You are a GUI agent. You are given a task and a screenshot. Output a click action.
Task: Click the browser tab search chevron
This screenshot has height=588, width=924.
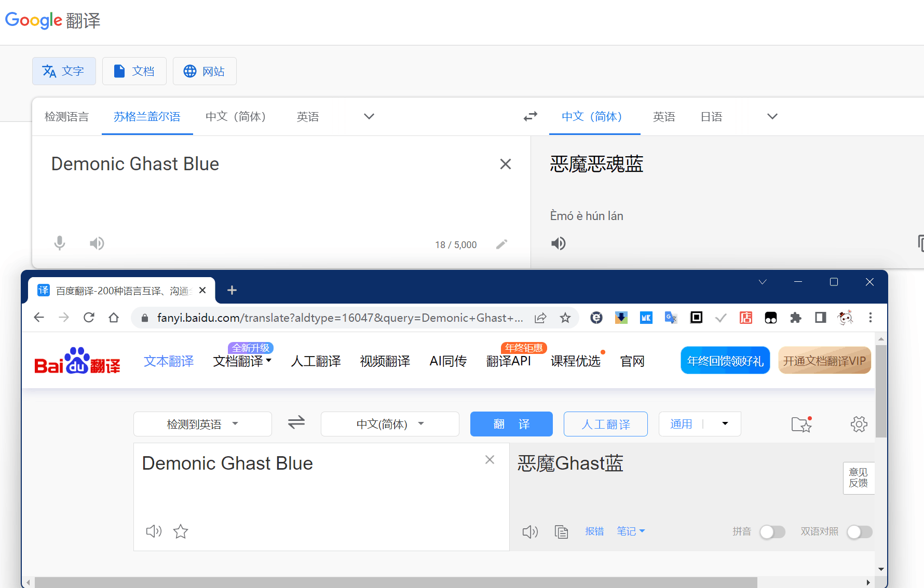(763, 282)
